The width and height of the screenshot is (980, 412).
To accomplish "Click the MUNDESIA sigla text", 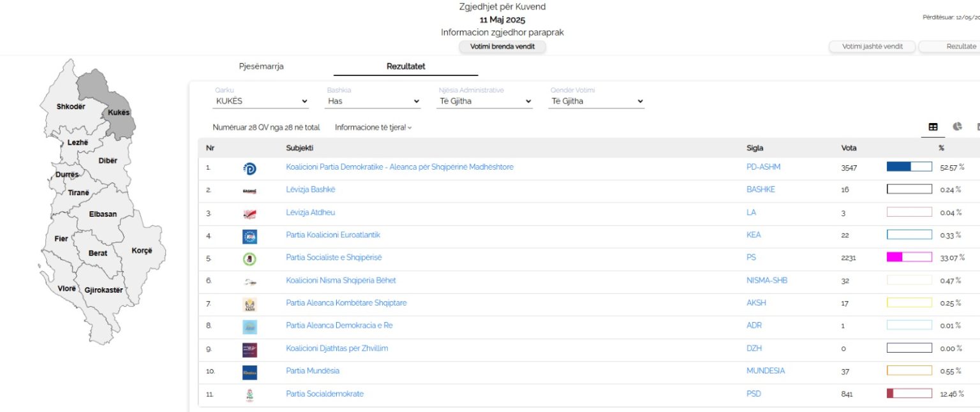I will click(766, 371).
